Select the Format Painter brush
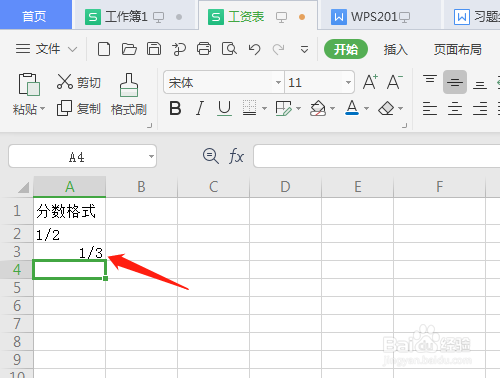The width and height of the screenshot is (500, 378). coord(129,94)
